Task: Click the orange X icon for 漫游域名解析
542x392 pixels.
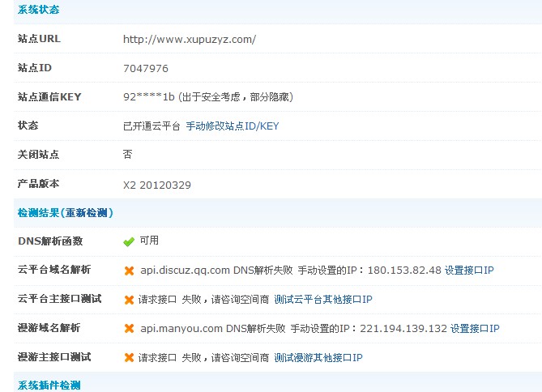Action: click(x=130, y=328)
